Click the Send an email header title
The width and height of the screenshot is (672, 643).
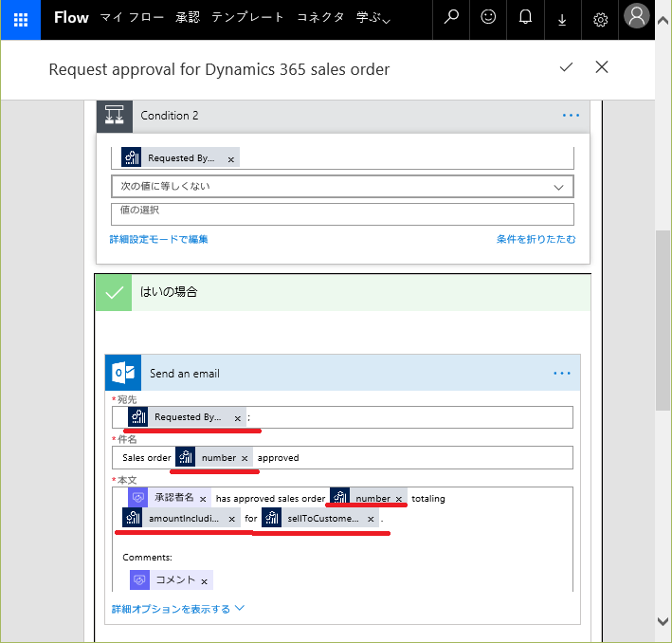point(184,374)
